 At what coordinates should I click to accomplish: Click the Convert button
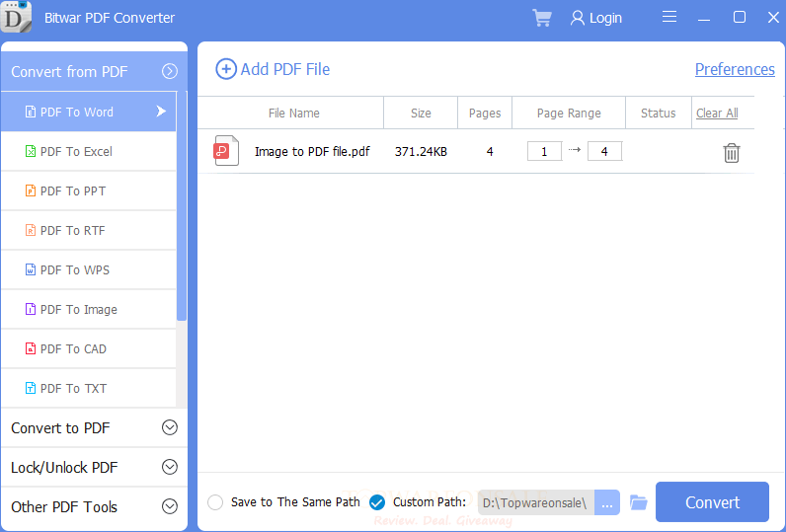712,502
